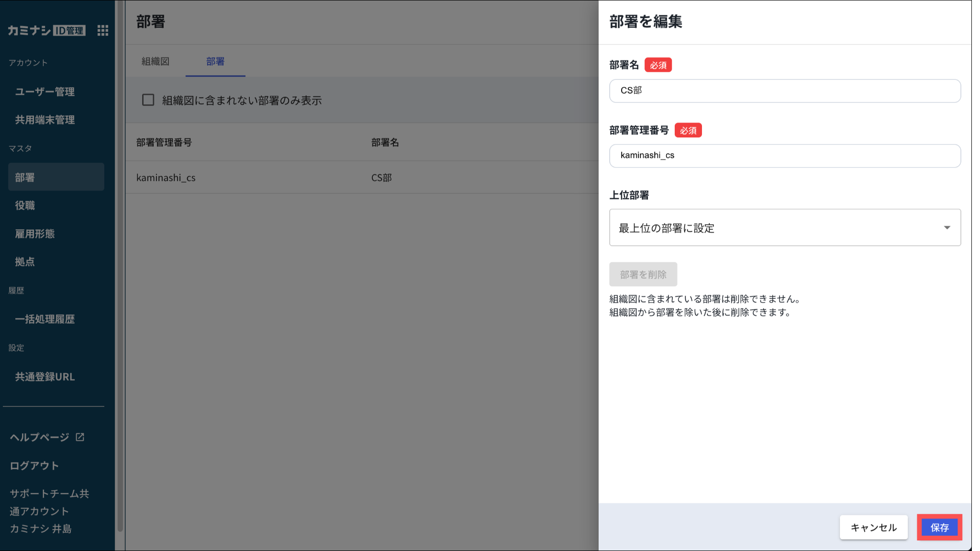Focus the 部署名 input field
The image size is (980, 551).
[x=785, y=91]
